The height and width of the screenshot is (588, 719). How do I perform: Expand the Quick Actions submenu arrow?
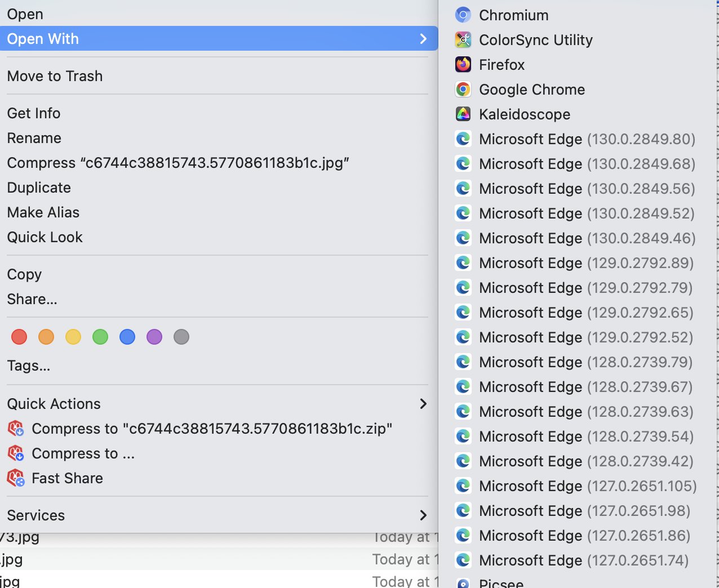423,404
